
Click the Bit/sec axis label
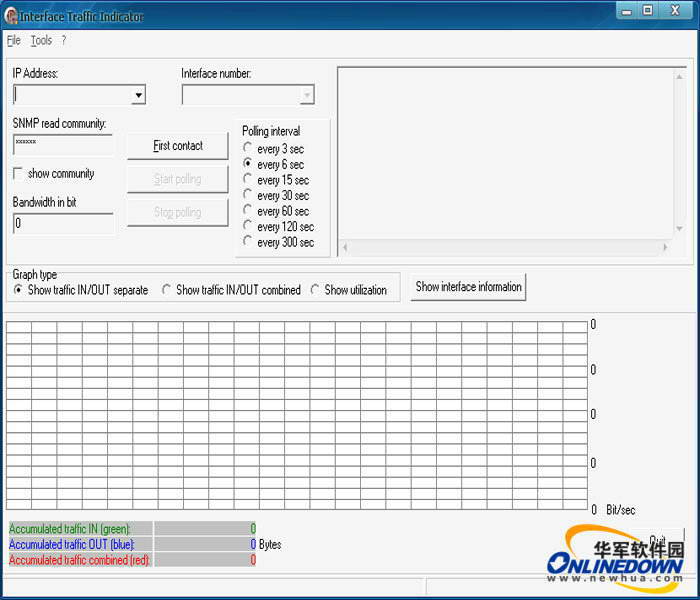(621, 510)
